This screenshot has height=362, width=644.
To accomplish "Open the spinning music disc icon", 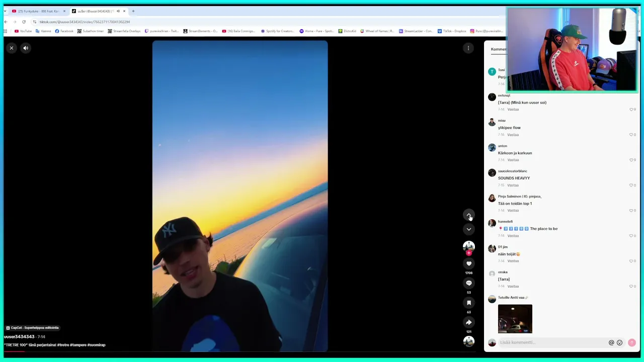I will click(x=468, y=341).
